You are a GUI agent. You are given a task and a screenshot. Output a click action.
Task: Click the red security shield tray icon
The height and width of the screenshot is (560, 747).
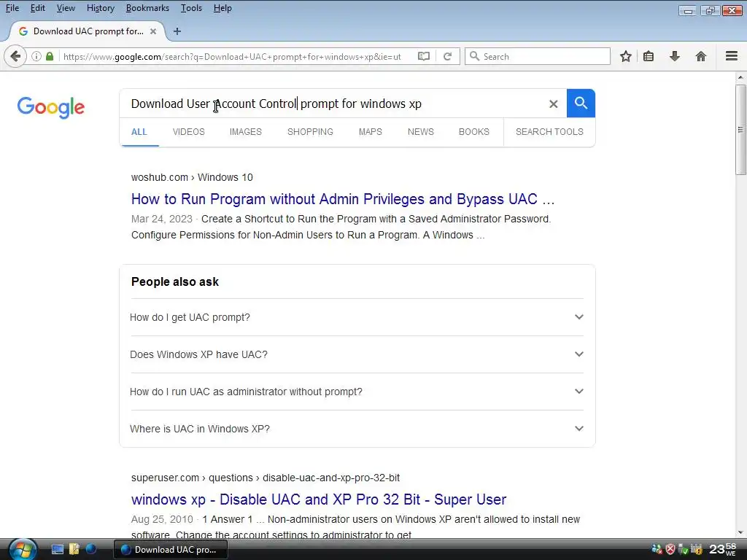(670, 550)
